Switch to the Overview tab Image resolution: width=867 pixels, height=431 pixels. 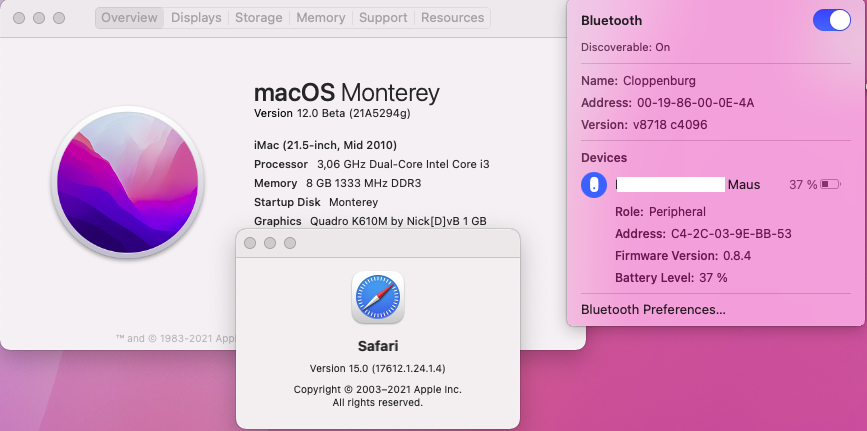130,18
